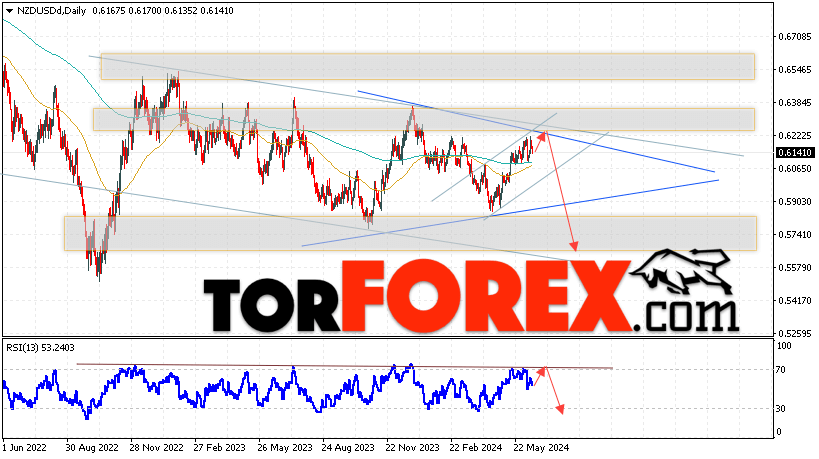The image size is (819, 459).
Task: Select the 0.54170 price axis label
Action: tap(795, 301)
